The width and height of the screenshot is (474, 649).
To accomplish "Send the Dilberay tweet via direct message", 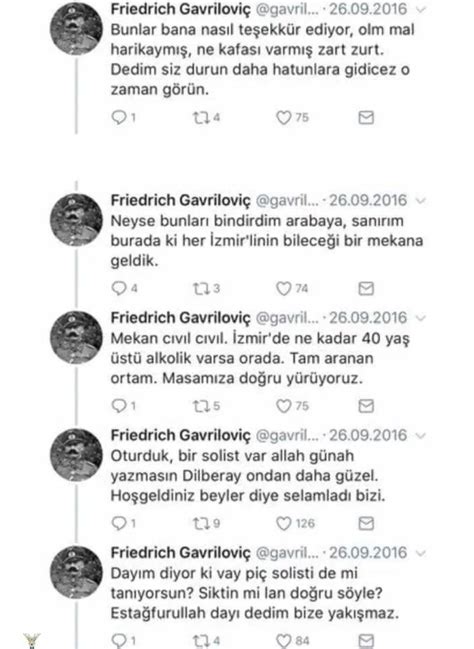I will pos(366,524).
